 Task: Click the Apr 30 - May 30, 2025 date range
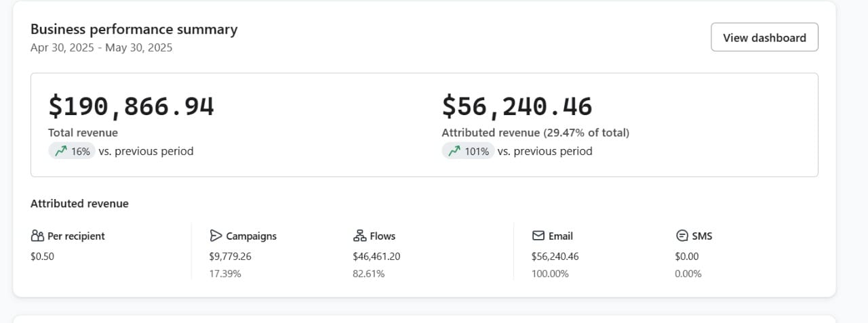tap(101, 47)
